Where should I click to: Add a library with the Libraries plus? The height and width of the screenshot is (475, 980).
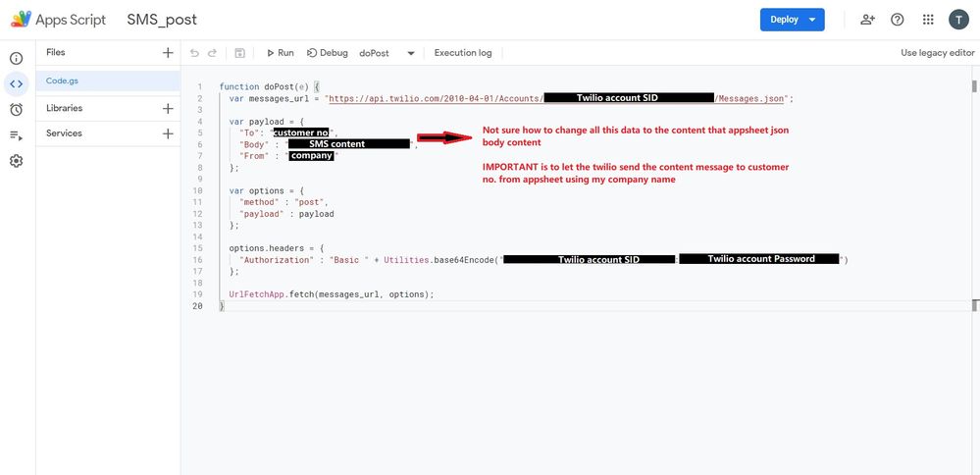(168, 109)
